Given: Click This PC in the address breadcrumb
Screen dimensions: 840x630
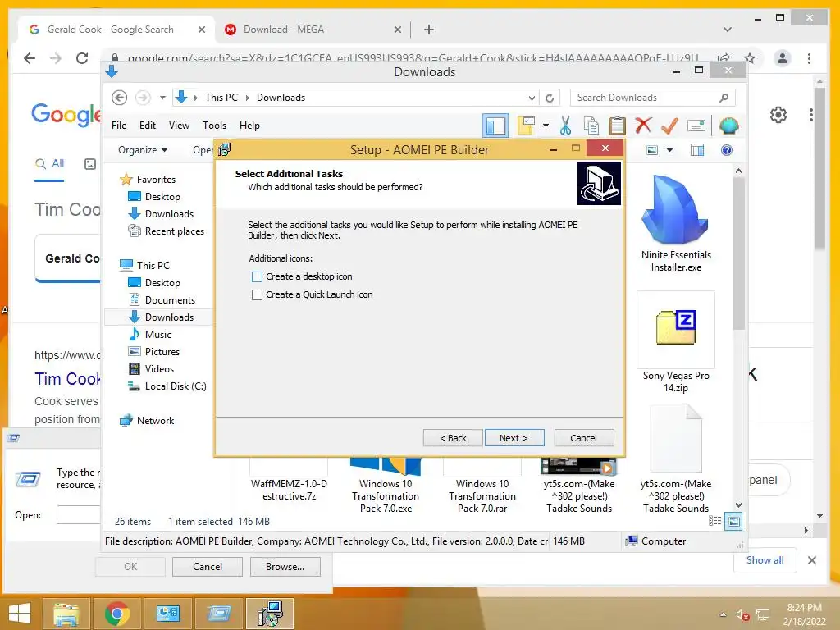Looking at the screenshot, I should tap(221, 98).
